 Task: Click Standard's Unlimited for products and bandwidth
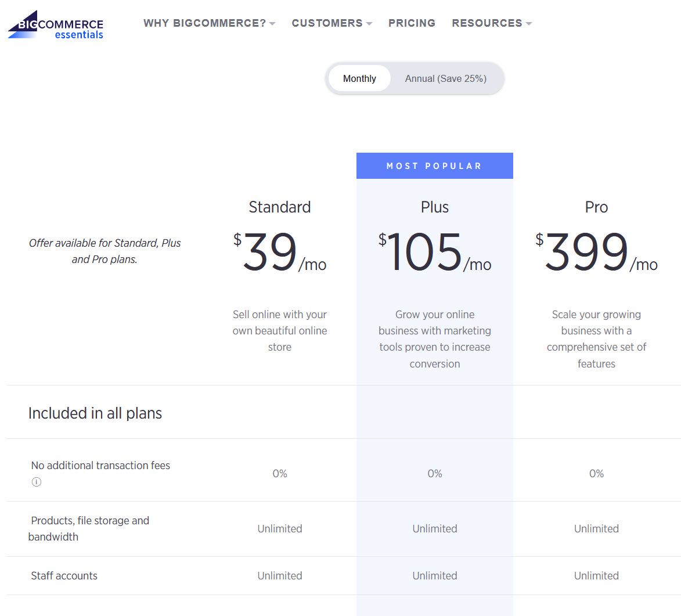(280, 529)
